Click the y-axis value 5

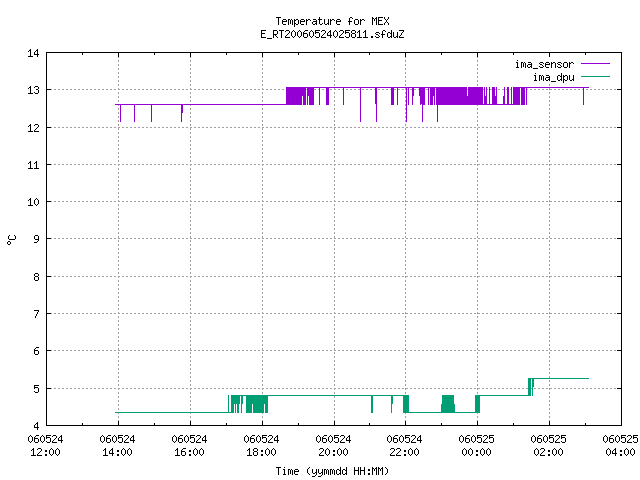coord(36,389)
